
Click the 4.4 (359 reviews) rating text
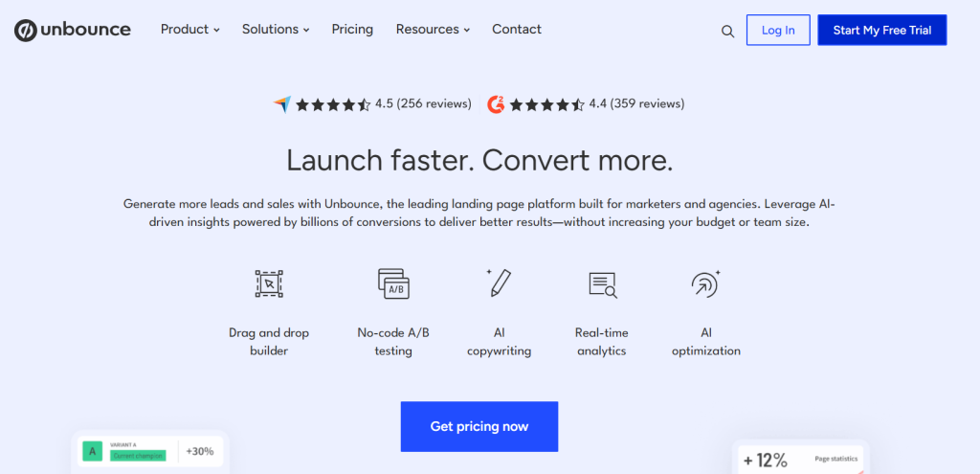point(636,103)
